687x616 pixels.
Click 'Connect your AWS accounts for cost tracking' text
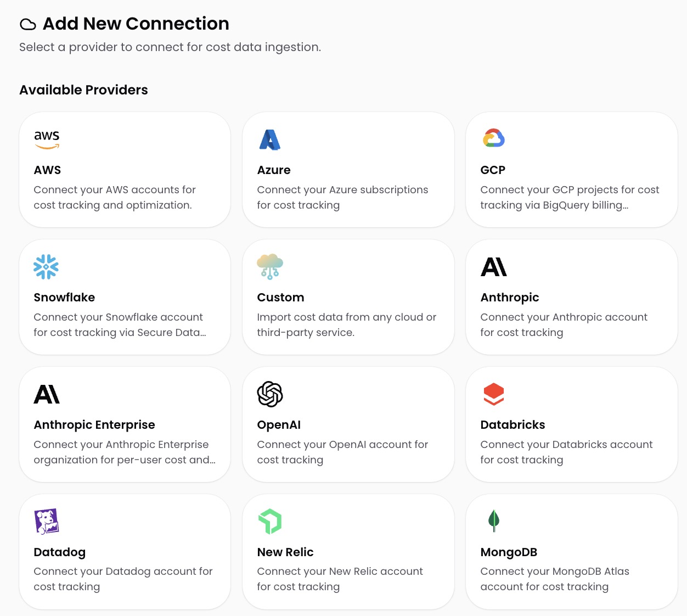(115, 198)
